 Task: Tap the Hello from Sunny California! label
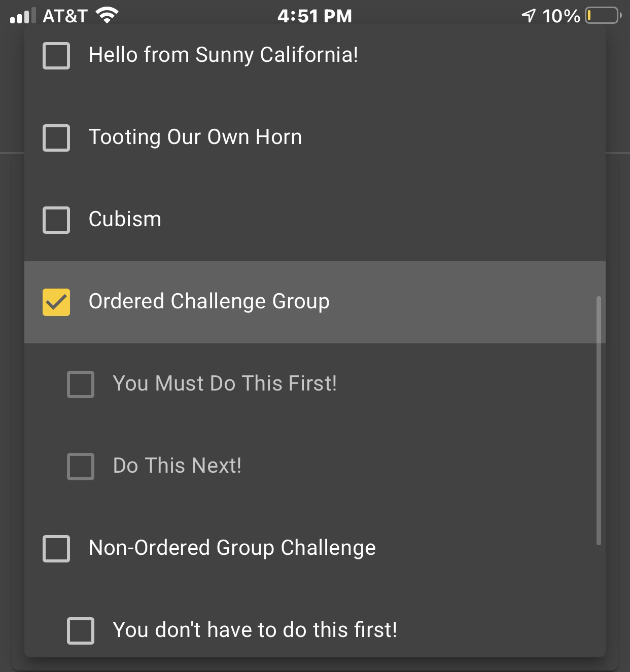[223, 55]
